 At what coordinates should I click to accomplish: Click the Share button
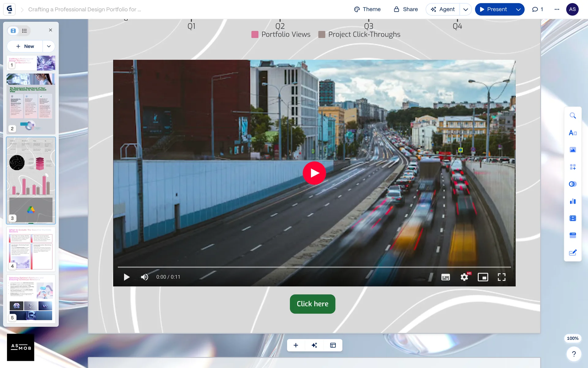tap(405, 10)
